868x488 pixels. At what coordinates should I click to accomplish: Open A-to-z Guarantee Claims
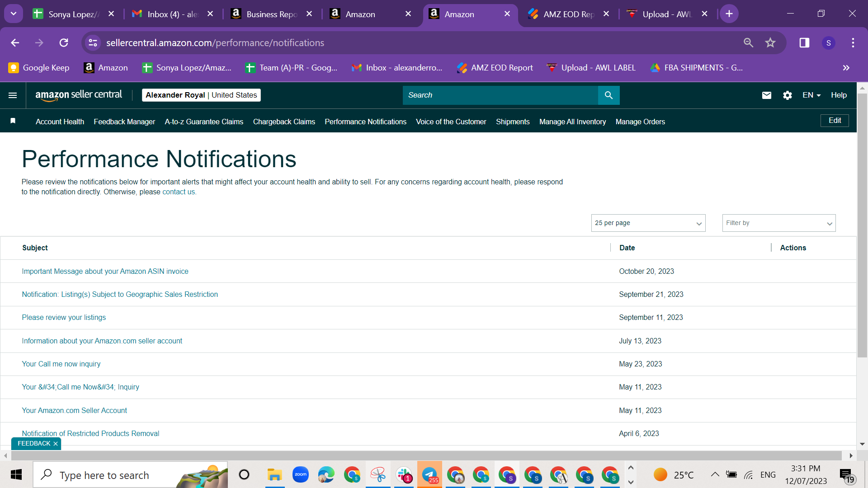(x=204, y=122)
